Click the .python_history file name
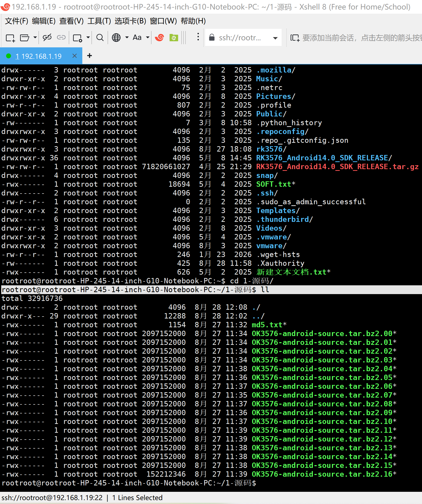Screen dimensions: 422x504 point(289,123)
